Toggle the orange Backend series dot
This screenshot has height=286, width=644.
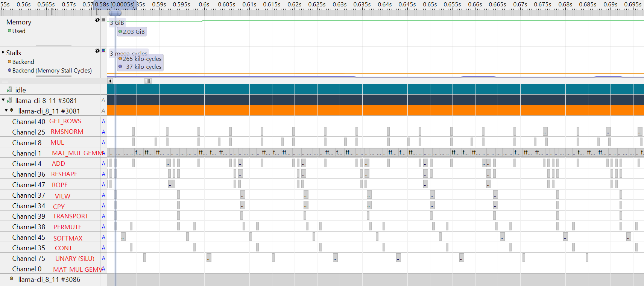(9, 62)
